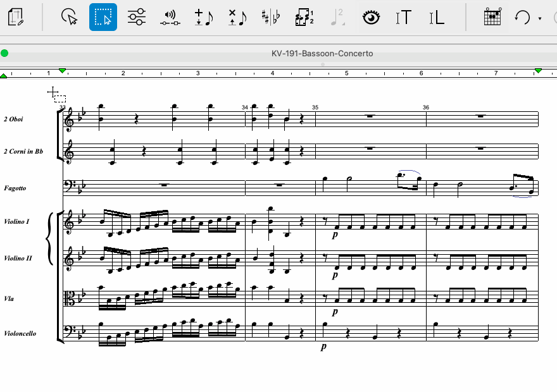Expand the undo history dropdown arrow
557x392 pixels.
[539, 18]
